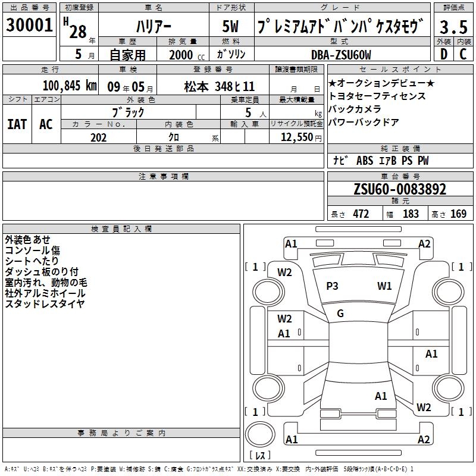The height and width of the screenshot is (476, 476).
Task: Click inspector note 室内汚れ、動物の毛
Action: tap(46, 282)
